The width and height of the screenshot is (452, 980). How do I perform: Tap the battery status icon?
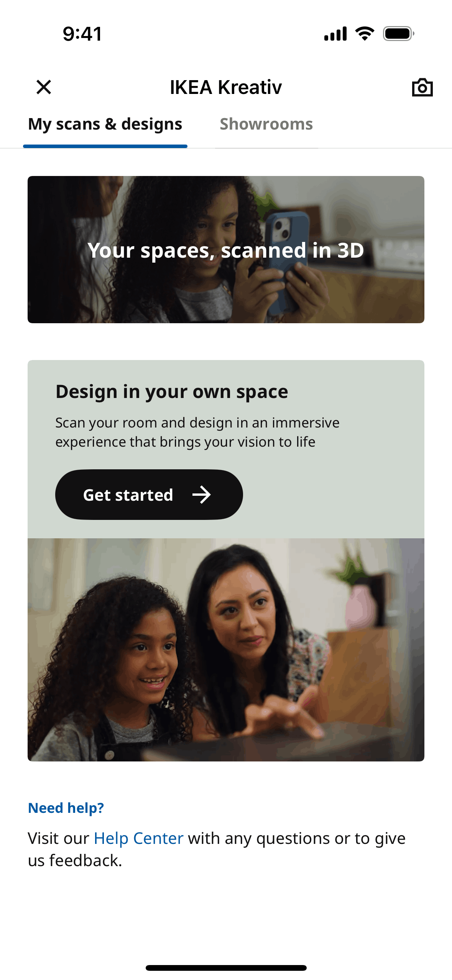399,34
